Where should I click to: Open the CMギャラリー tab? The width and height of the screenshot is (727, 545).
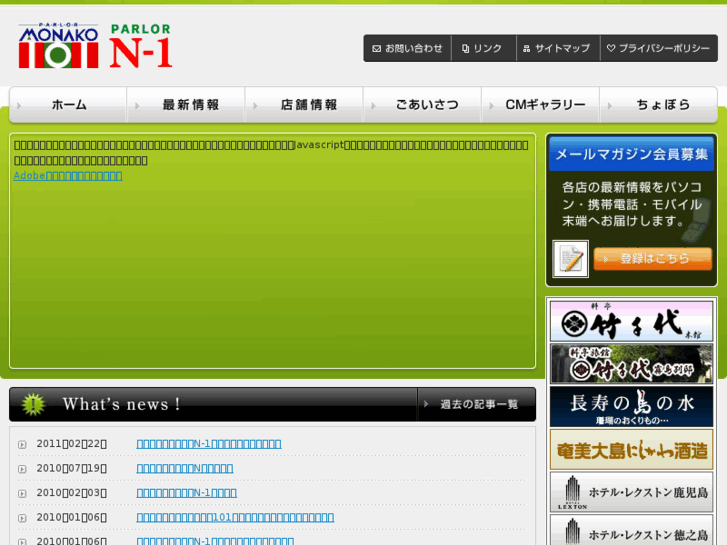541,105
